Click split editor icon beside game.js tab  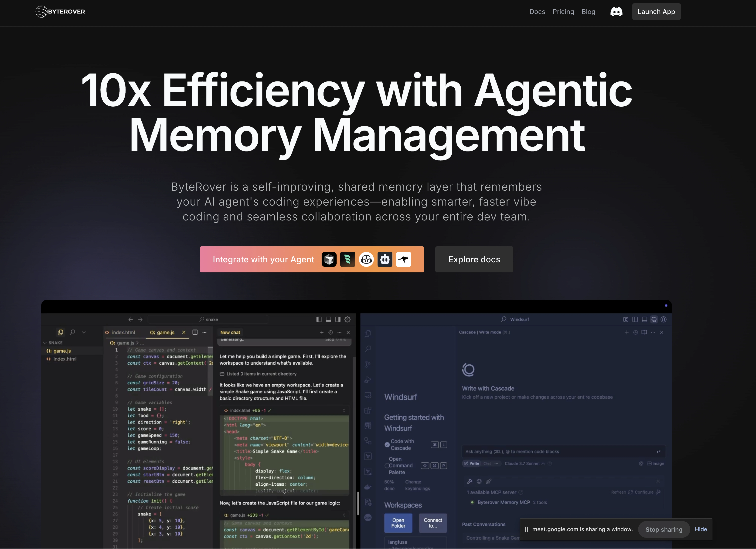(195, 332)
